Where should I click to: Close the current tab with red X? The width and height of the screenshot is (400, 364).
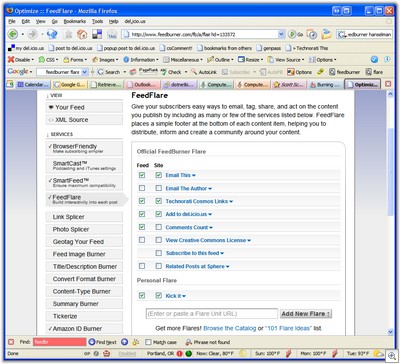coord(388,84)
